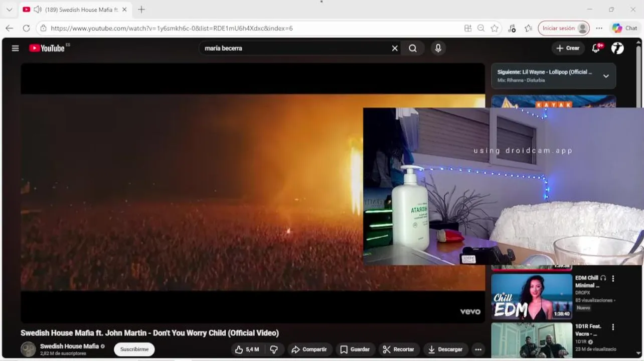The height and width of the screenshot is (361, 644).
Task: Open the Swedish House Mafia channel name link
Action: 69,346
